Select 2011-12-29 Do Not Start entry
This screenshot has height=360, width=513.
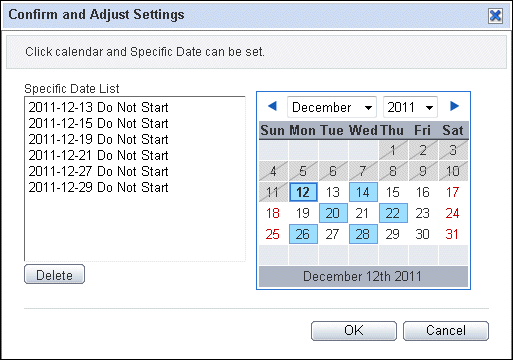(99, 187)
